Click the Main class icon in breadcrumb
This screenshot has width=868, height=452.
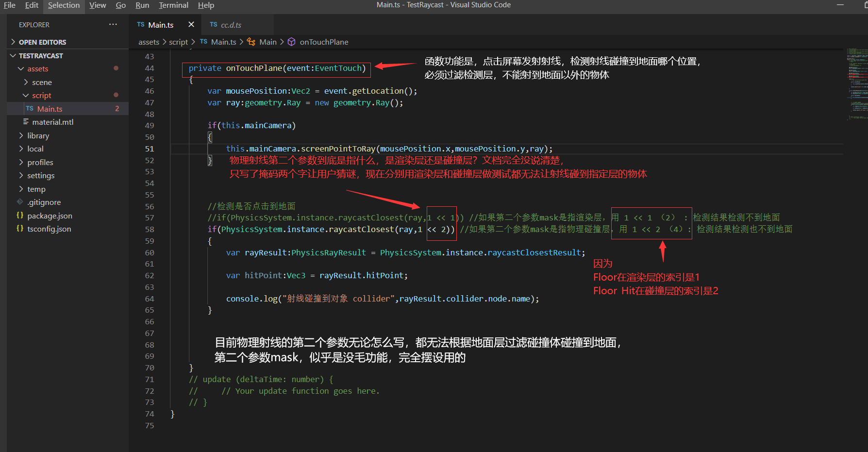[251, 42]
